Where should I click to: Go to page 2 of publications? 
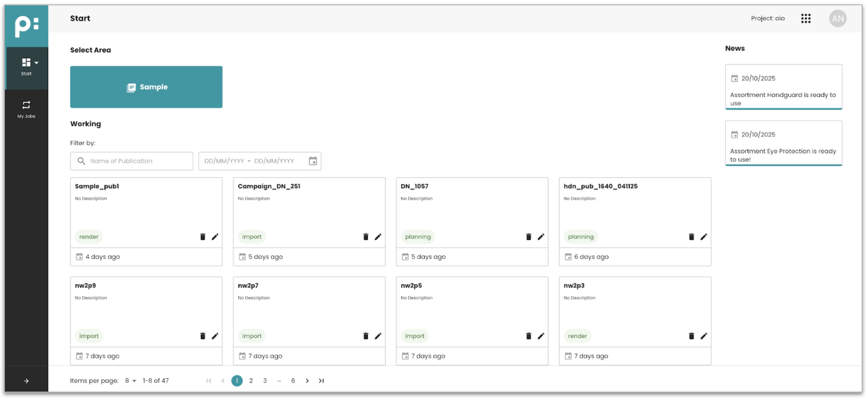pos(251,381)
